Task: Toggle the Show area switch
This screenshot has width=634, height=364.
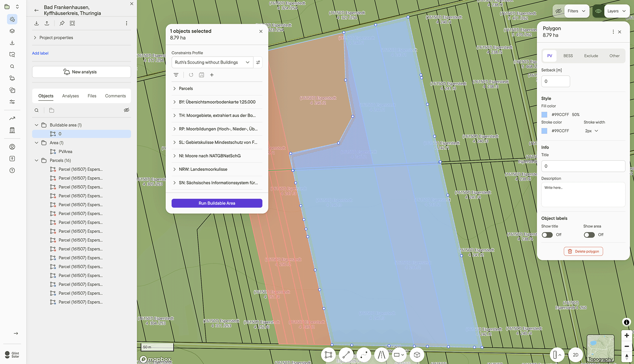Action: tap(589, 235)
